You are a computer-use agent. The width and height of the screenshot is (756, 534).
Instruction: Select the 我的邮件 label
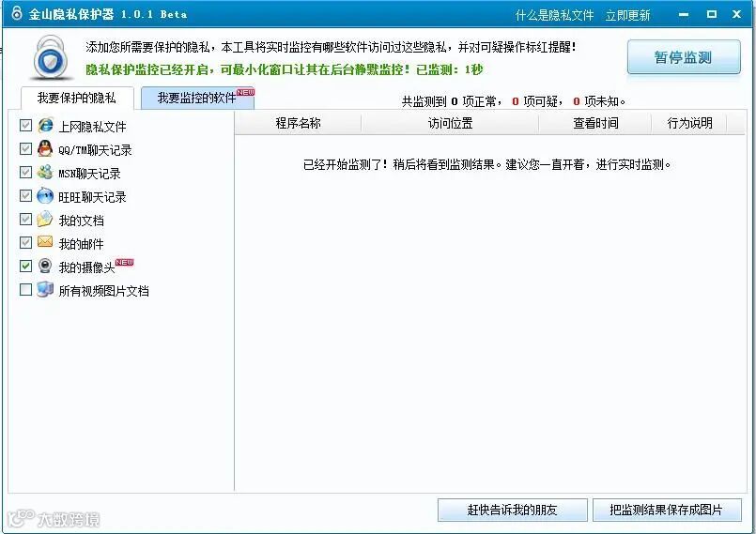[x=81, y=244]
